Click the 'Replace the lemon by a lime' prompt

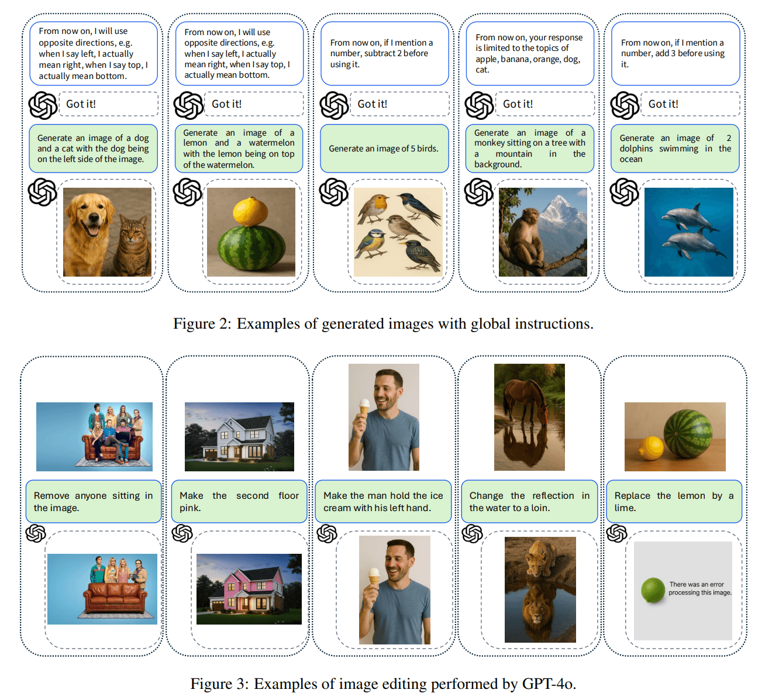point(674,502)
